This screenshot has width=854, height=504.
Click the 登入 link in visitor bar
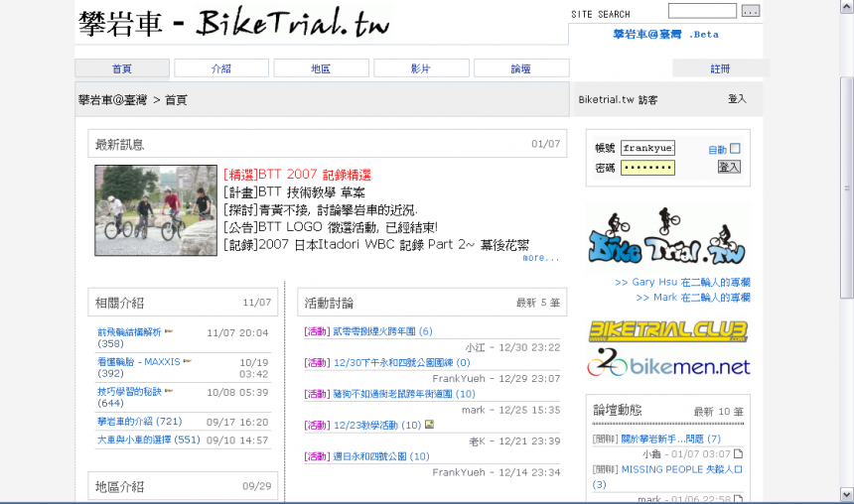click(x=737, y=99)
